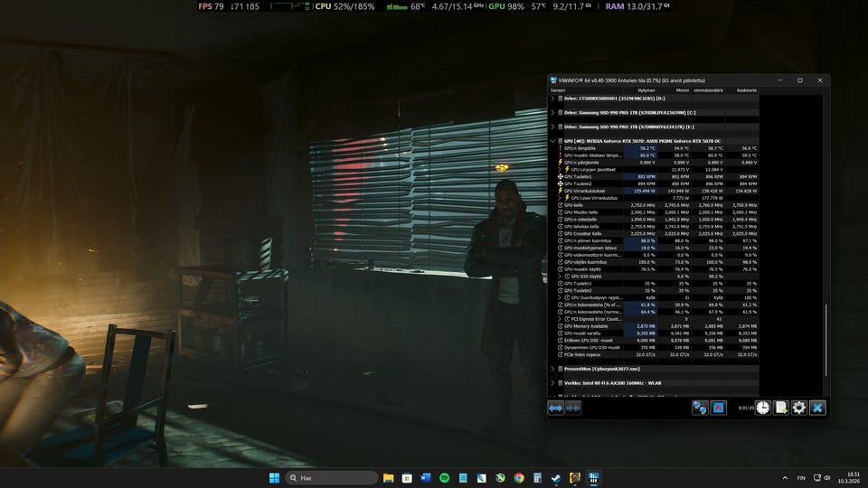Image resolution: width=868 pixels, height=488 pixels.
Task: Open Microsoft Store from the taskbar
Action: pos(407,478)
